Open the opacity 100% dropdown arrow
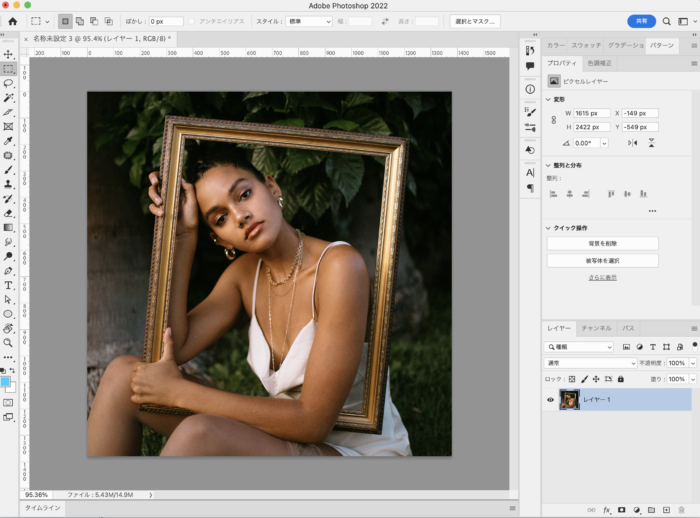Screen dimensions: 700x518 pyautogui.click(x=693, y=363)
